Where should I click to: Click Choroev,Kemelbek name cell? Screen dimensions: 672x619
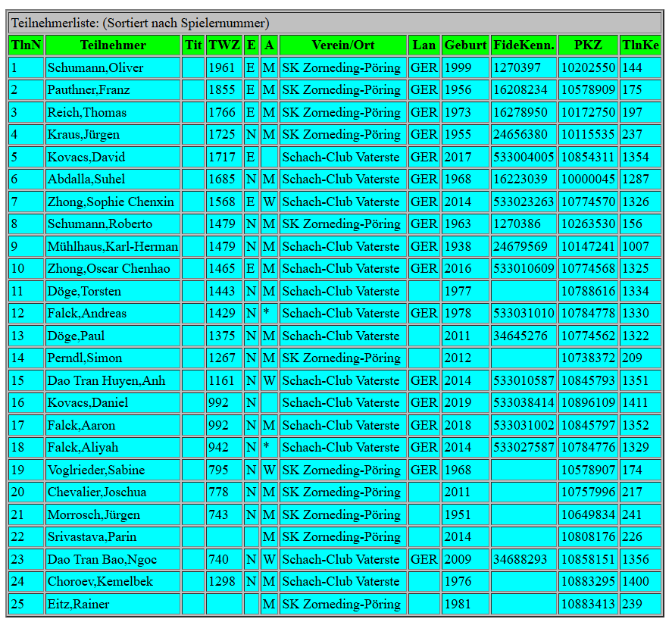[98, 582]
